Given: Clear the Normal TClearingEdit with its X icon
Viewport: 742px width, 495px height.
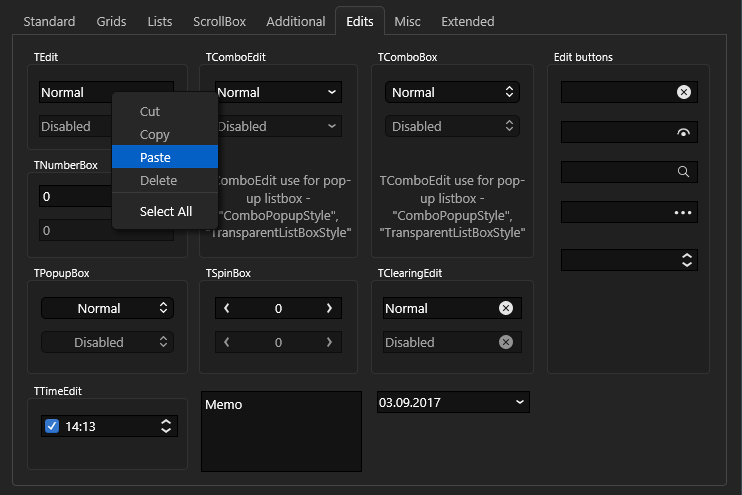Looking at the screenshot, I should click(506, 308).
